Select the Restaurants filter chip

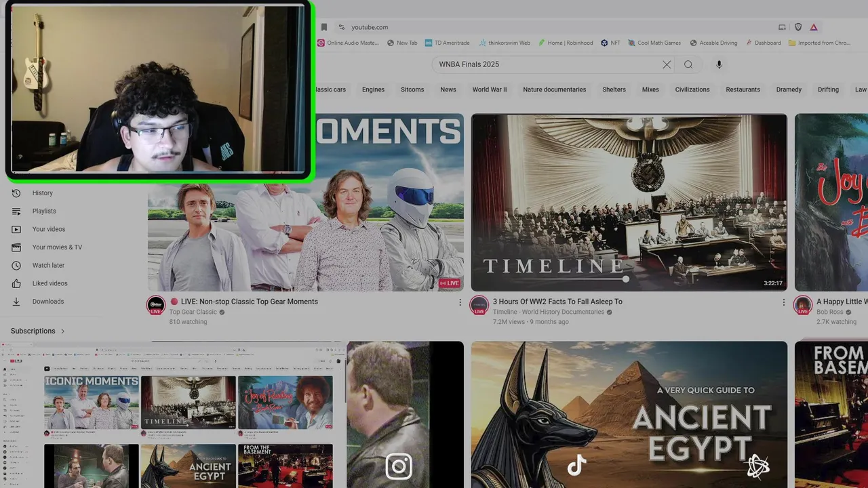tap(743, 89)
